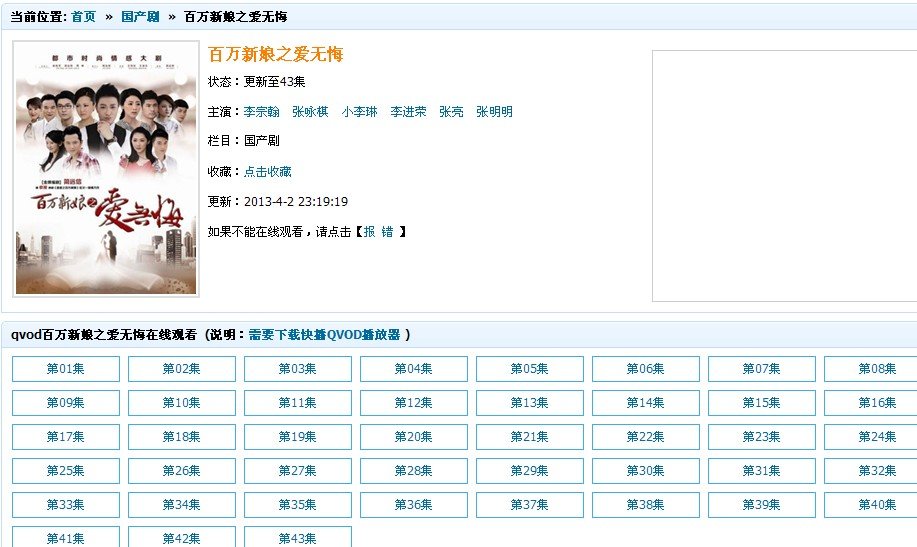917x547 pixels.
Task: Play episode 第13集
Action: 530,403
